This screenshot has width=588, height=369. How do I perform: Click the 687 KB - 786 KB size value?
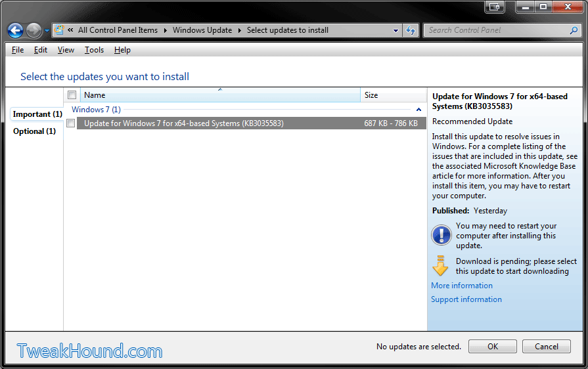point(391,123)
